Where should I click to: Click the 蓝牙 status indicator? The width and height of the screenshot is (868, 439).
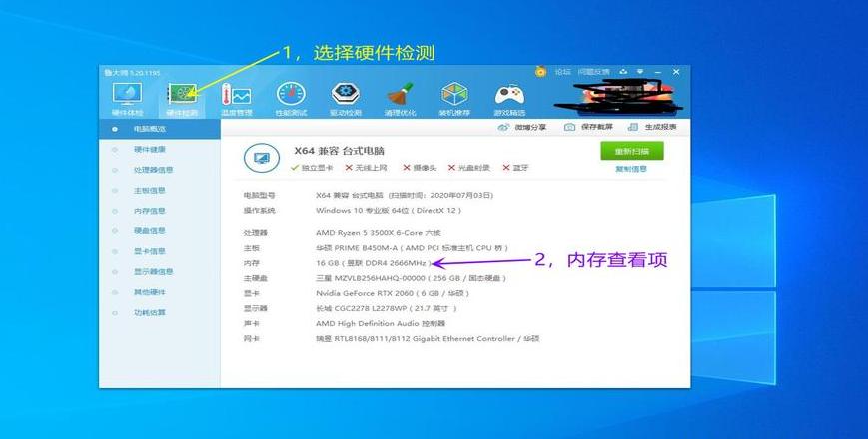pyautogui.click(x=515, y=168)
